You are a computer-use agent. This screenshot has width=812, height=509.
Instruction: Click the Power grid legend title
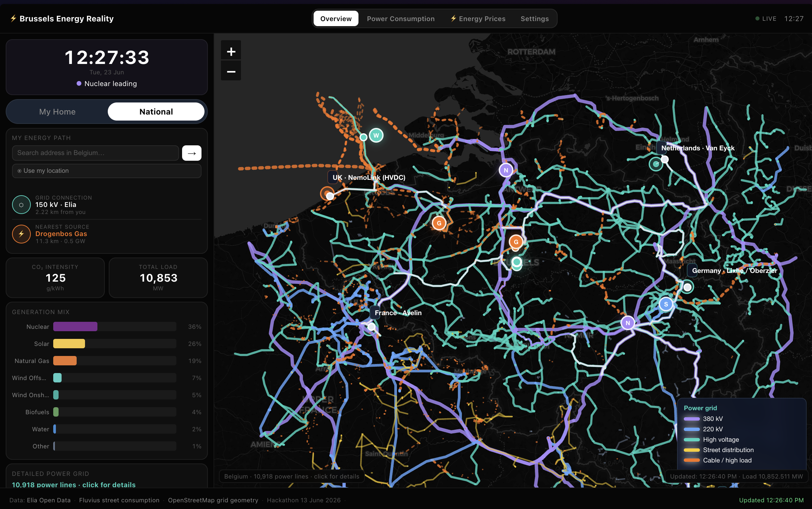[x=700, y=408]
